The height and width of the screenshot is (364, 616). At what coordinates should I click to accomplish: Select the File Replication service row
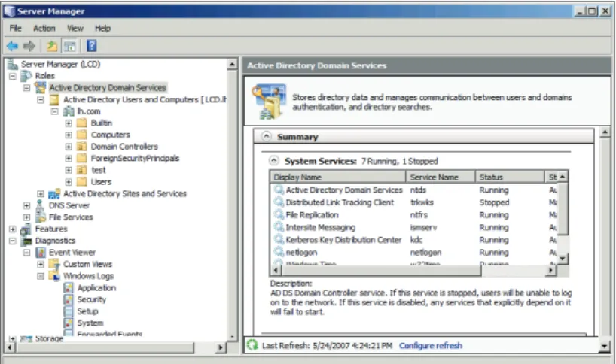[x=415, y=215]
